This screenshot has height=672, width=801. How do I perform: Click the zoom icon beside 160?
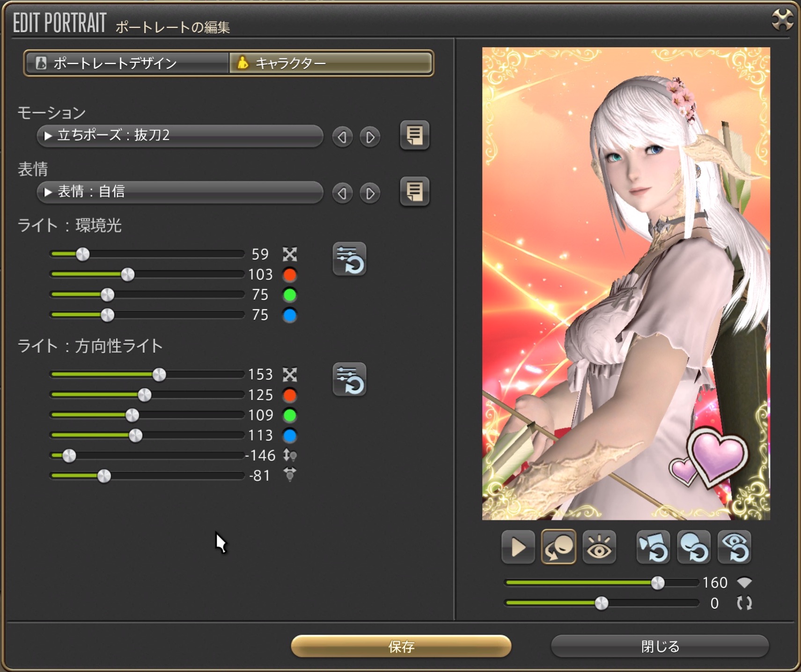tap(744, 583)
